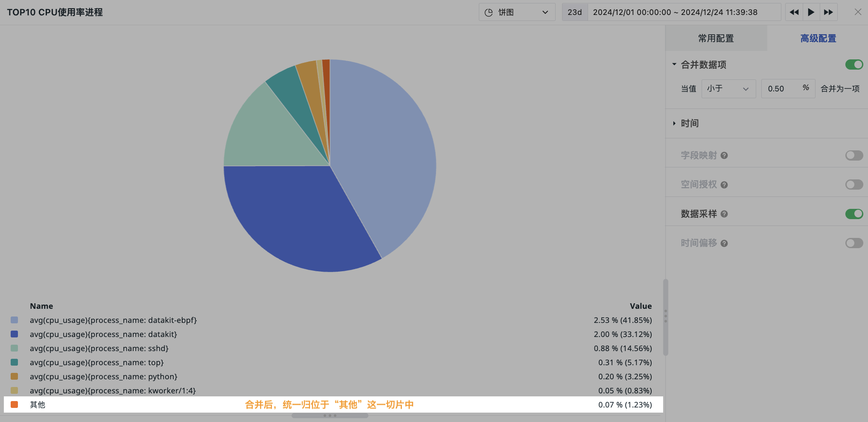
Task: Click help icon next to 字段映射
Action: (x=724, y=155)
